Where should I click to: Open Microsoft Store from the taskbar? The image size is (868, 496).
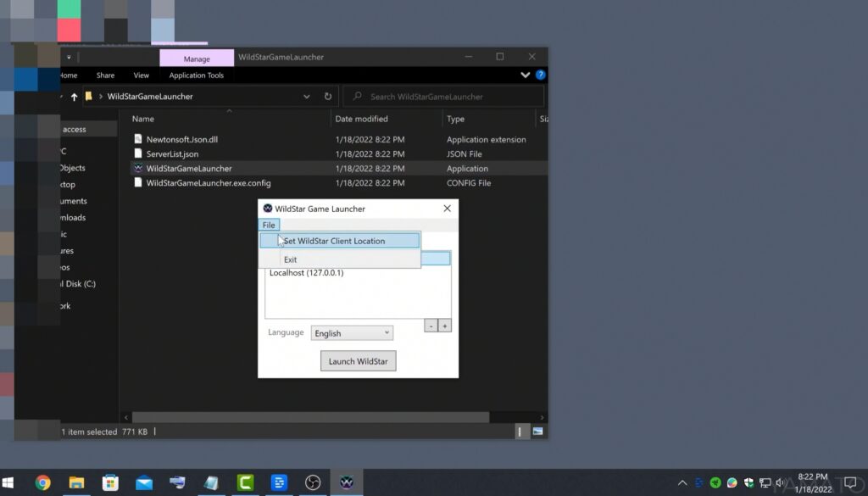110,482
